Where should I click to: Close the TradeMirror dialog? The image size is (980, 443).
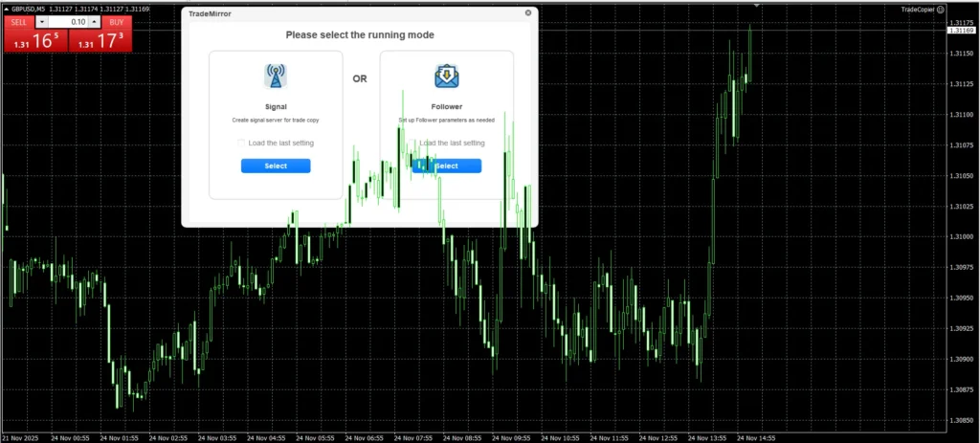pos(528,13)
